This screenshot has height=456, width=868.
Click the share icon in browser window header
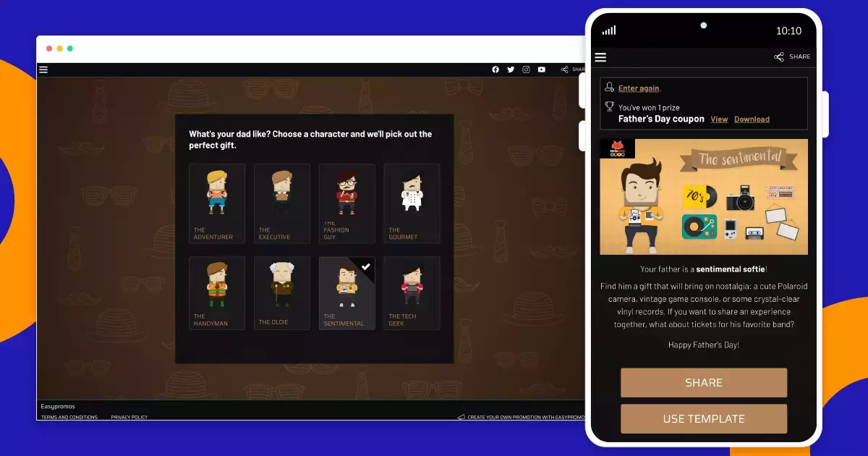pos(564,69)
